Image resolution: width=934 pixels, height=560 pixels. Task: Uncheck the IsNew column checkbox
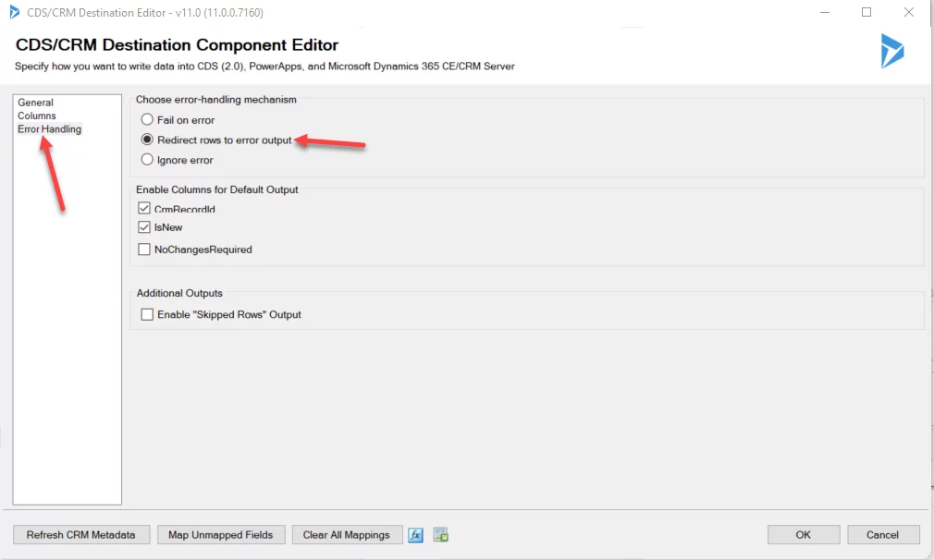[x=144, y=227]
